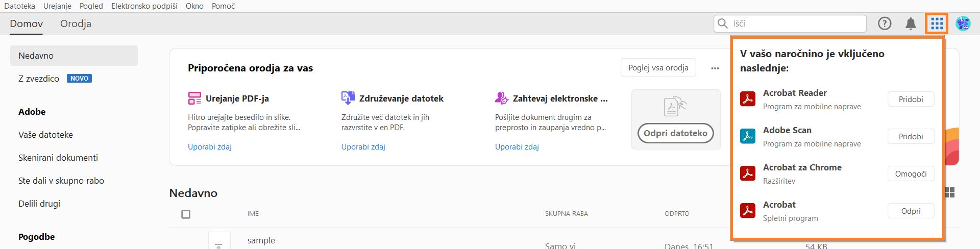
Task: Select Nedavno in the sidebar
Action: point(74,56)
